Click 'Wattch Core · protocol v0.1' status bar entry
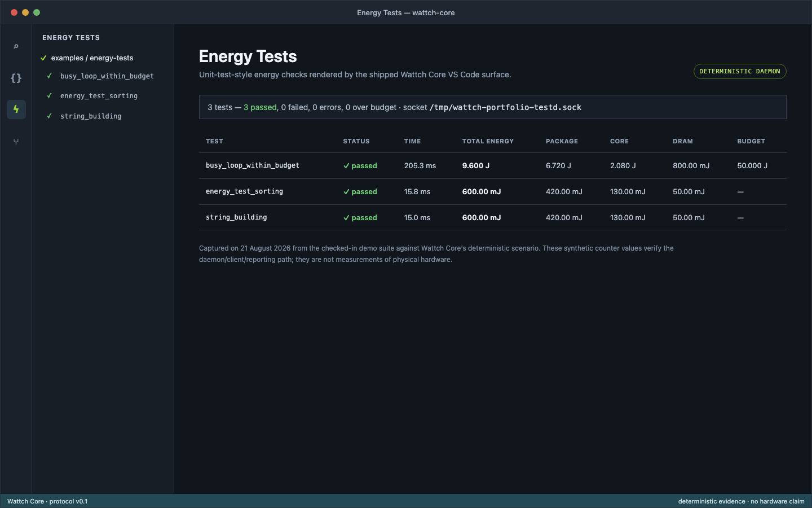This screenshot has height=508, width=812. pos(47,501)
